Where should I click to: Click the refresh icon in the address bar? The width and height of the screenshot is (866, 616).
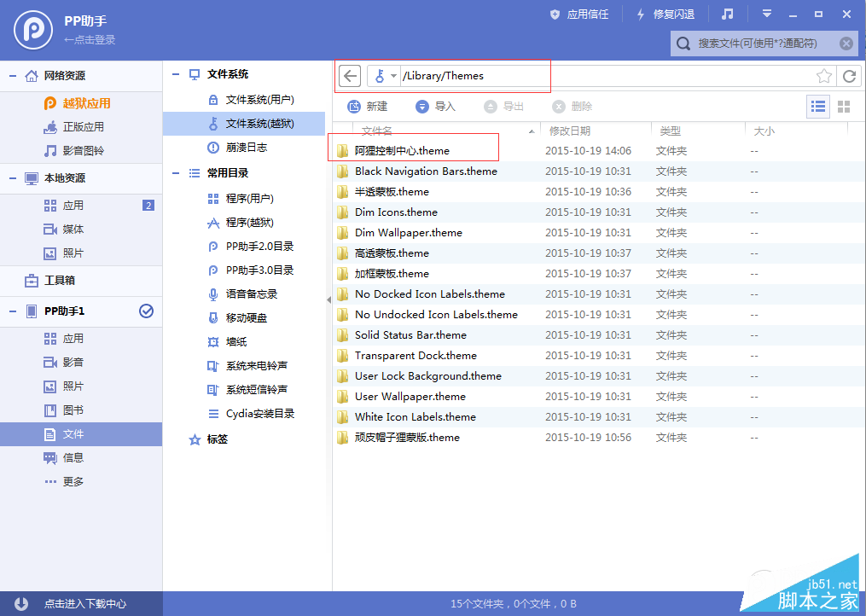(849, 75)
